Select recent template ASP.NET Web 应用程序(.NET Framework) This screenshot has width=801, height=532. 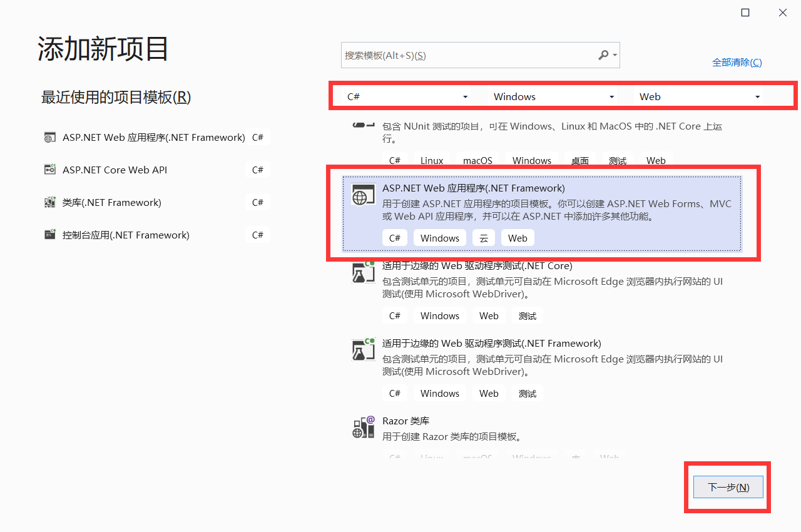click(153, 138)
